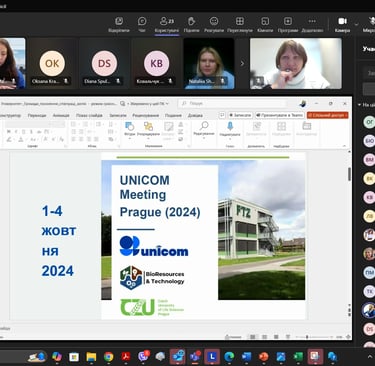Open the Shapes gallery
Viewport: 375px width, 366px height.
(130, 129)
